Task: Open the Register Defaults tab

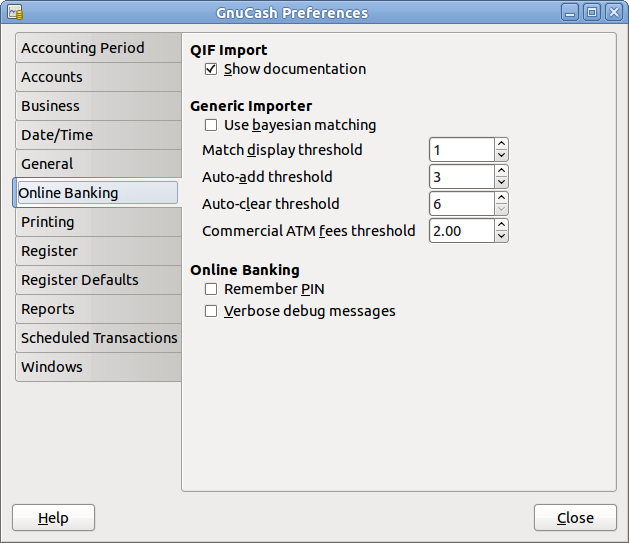Action: 98,280
